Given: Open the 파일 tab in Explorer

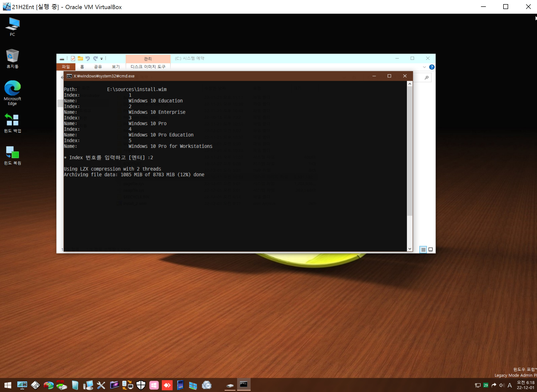Looking at the screenshot, I should coord(66,67).
